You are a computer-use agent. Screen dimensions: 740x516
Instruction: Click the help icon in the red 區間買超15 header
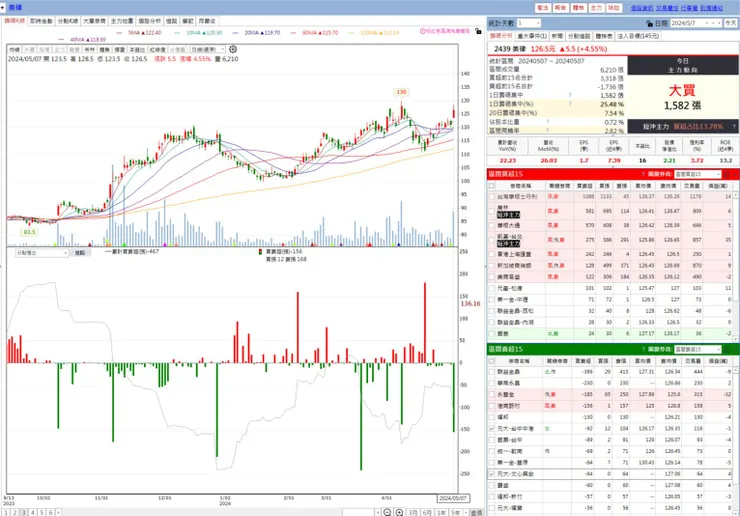(643, 174)
